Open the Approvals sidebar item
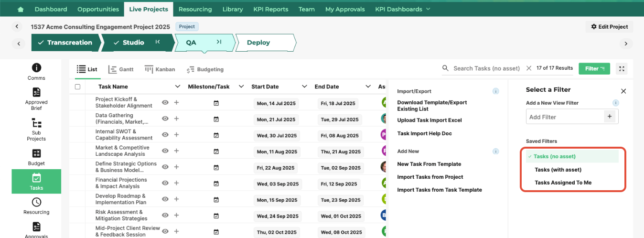The height and width of the screenshot is (238, 644). coord(36,229)
